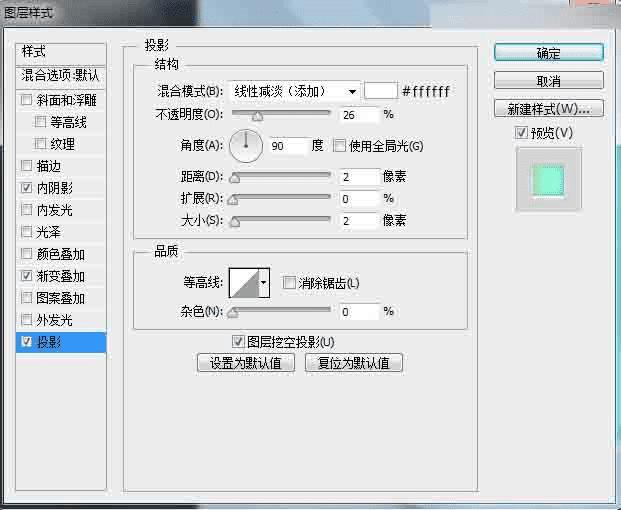Tick the 纹理 sub-option checkbox

point(40,143)
